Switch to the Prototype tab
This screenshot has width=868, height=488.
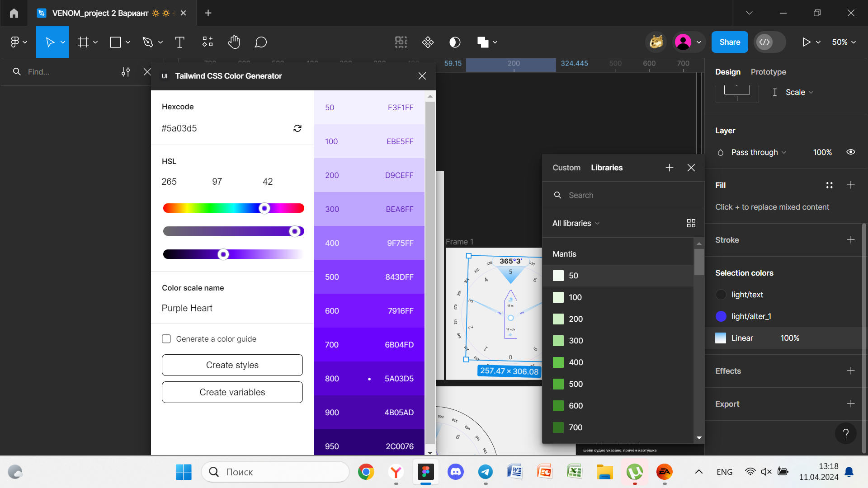[x=768, y=72]
